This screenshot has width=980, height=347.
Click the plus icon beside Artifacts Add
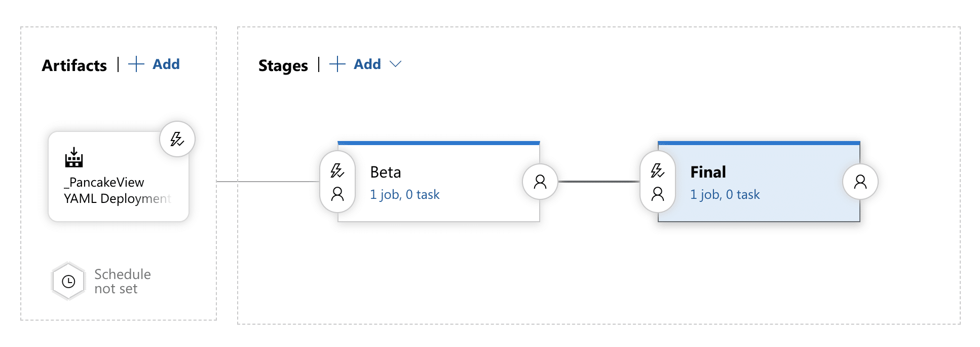(x=136, y=64)
